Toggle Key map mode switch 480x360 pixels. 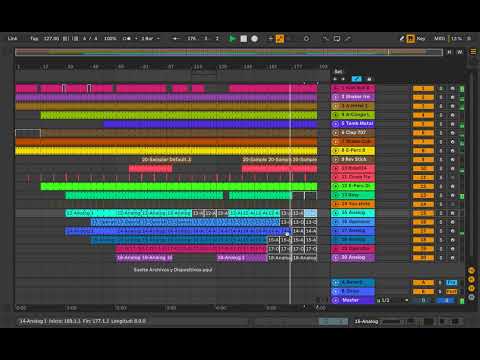(421, 39)
